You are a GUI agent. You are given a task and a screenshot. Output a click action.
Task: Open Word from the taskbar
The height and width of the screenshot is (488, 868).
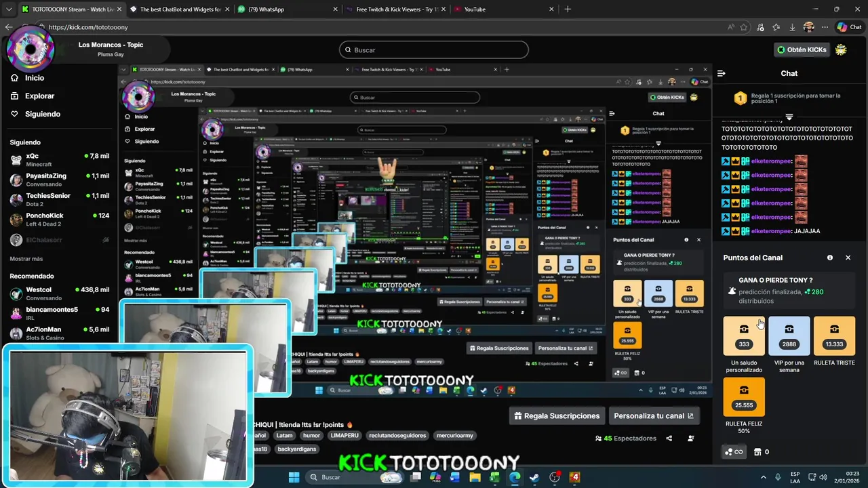455,477
